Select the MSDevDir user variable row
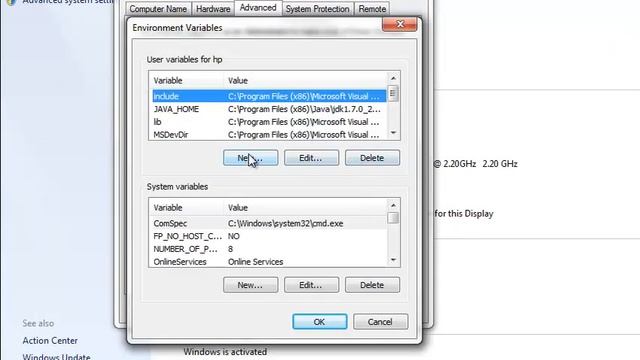 (x=269, y=134)
